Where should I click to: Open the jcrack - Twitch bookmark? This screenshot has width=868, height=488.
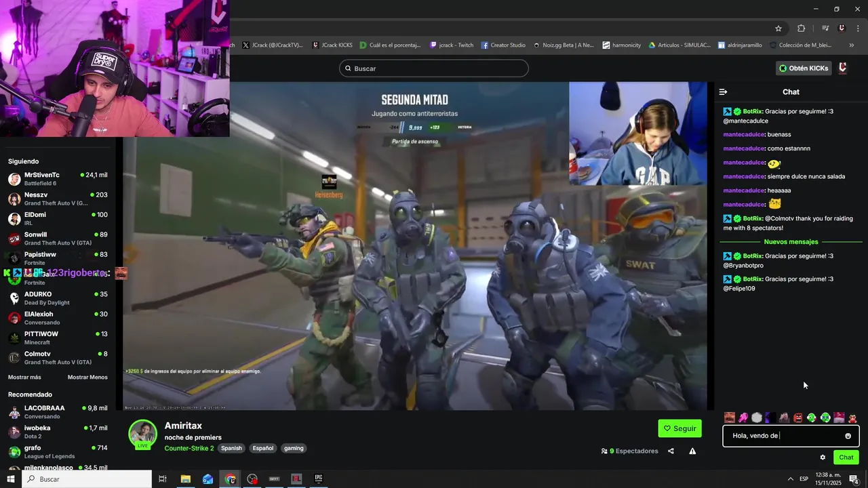pos(452,45)
